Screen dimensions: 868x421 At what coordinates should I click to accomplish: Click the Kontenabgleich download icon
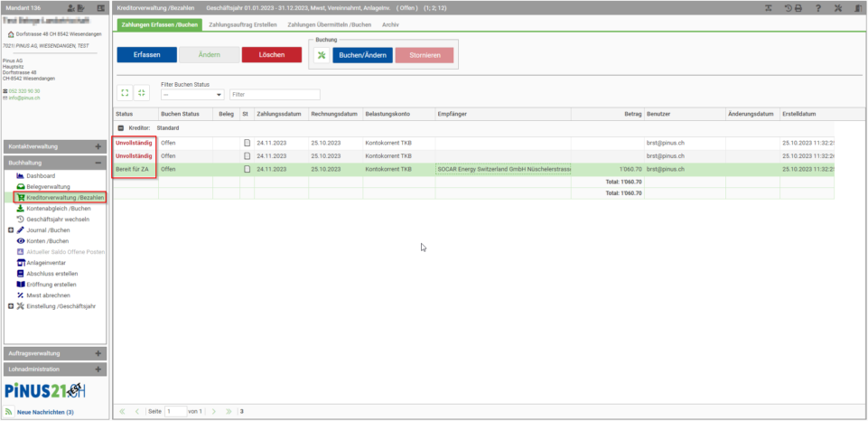21,209
